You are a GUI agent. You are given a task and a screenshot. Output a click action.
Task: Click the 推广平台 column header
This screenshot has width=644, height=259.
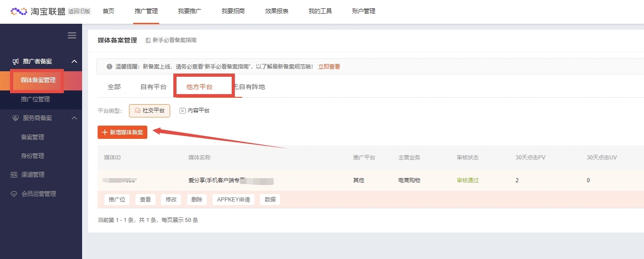point(364,158)
